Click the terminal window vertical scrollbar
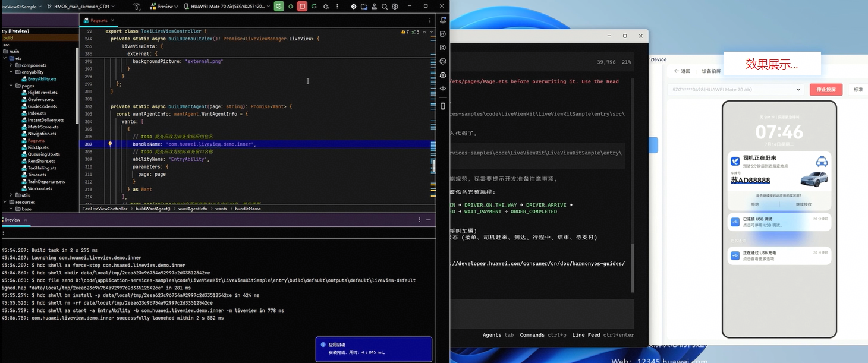This screenshot has height=363, width=868. 632,267
